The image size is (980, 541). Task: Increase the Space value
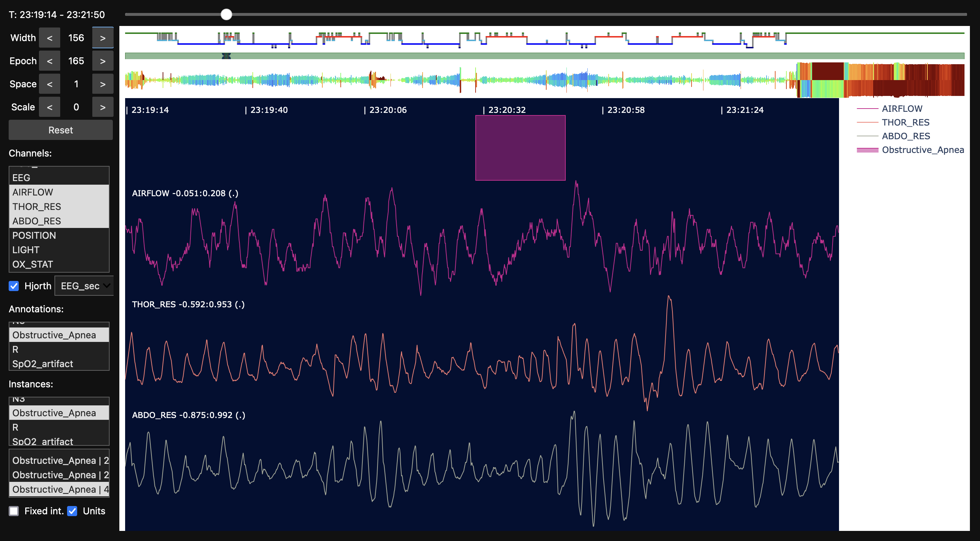coord(102,84)
